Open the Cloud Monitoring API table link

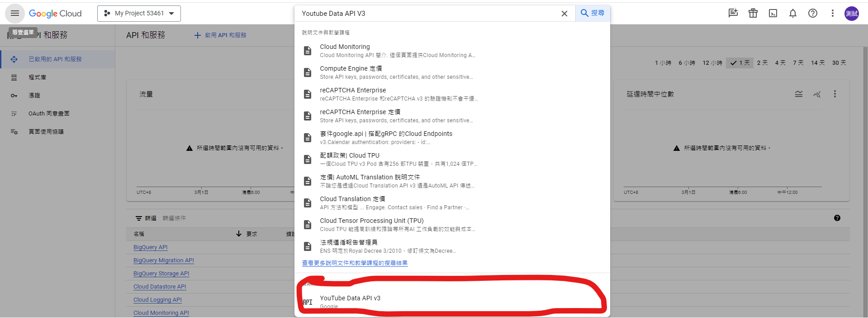pyautogui.click(x=161, y=313)
